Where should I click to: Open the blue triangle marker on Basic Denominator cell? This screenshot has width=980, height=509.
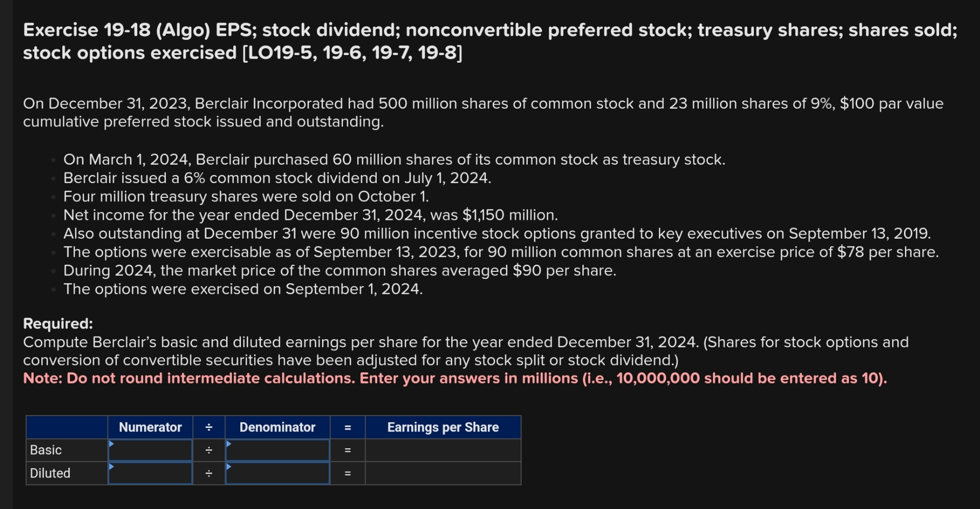230,443
